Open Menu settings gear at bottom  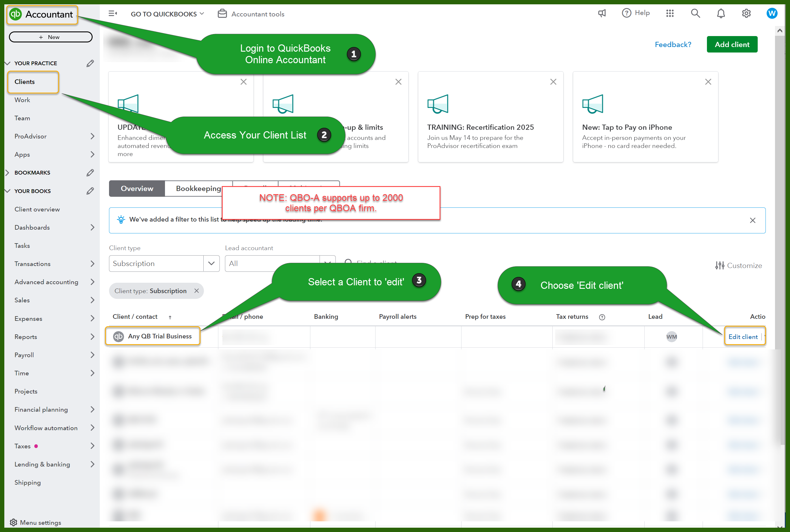coord(14,522)
